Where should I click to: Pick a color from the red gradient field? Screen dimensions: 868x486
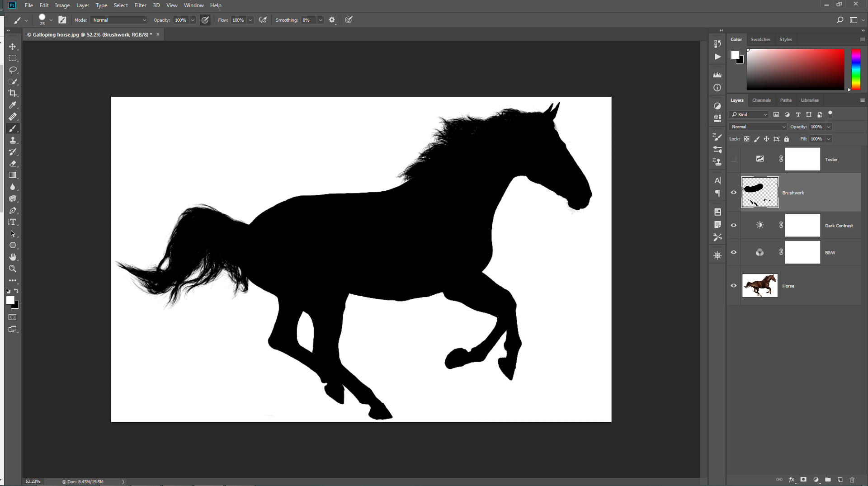pos(796,69)
